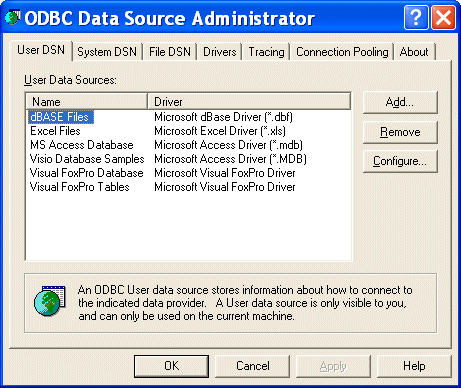Switch to the User DSN tab
The height and width of the screenshot is (388, 461).
pyautogui.click(x=41, y=50)
